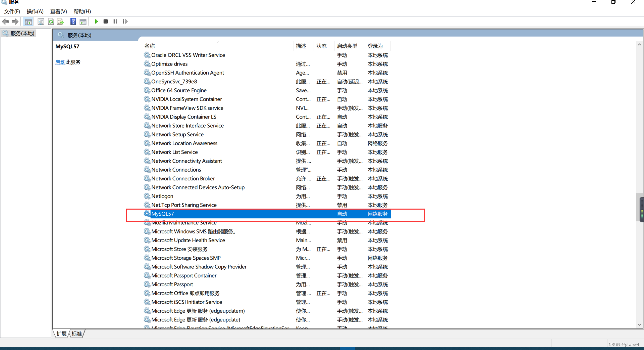Click the forward navigation arrow

(x=15, y=21)
